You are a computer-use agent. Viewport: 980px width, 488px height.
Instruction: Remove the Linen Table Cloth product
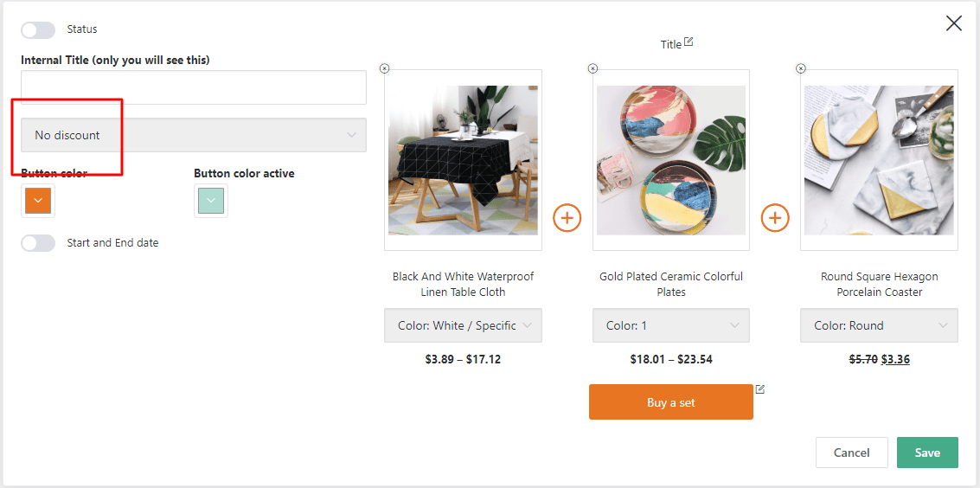385,68
